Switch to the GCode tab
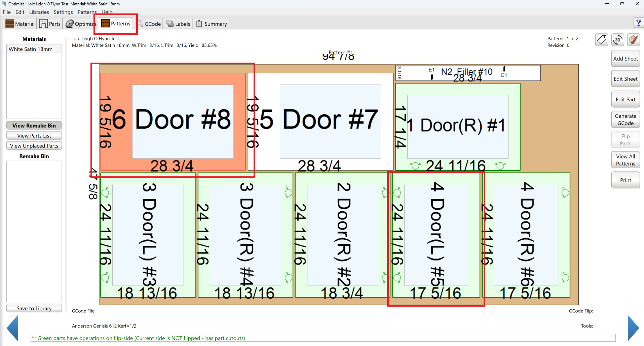The height and width of the screenshot is (346, 644). (149, 24)
